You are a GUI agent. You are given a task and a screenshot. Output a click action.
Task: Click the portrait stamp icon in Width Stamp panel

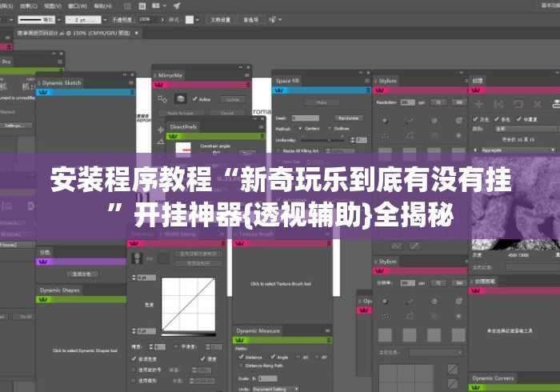(137, 258)
